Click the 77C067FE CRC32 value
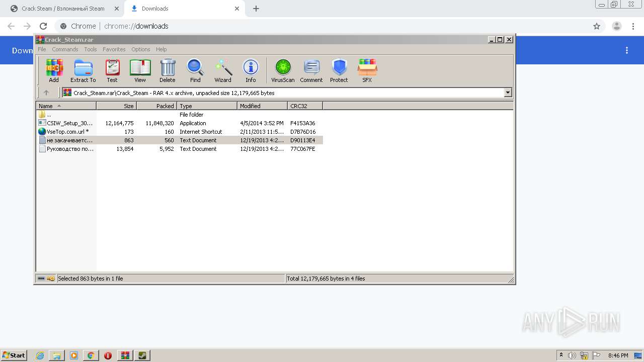The width and height of the screenshot is (644, 362). coord(303,149)
